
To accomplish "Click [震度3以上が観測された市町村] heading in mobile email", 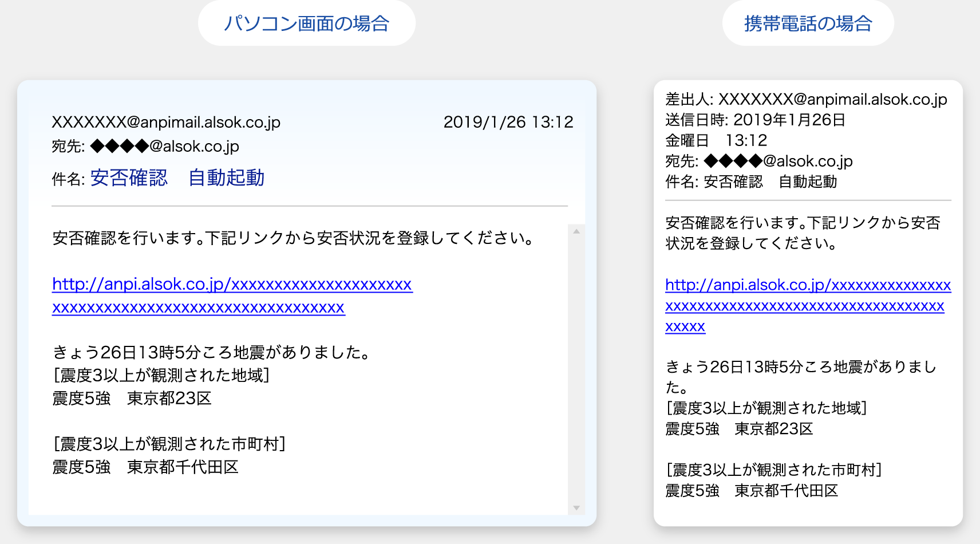I will click(773, 470).
